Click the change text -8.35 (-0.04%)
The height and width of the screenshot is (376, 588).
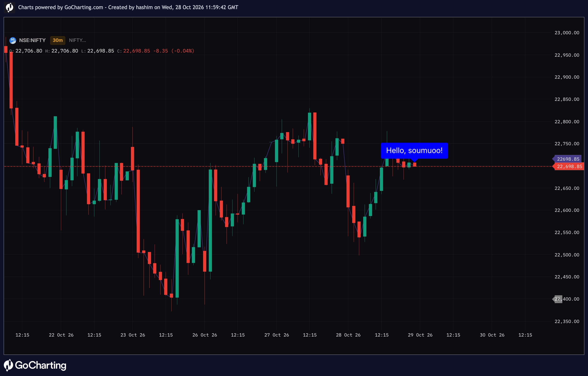[x=174, y=51]
